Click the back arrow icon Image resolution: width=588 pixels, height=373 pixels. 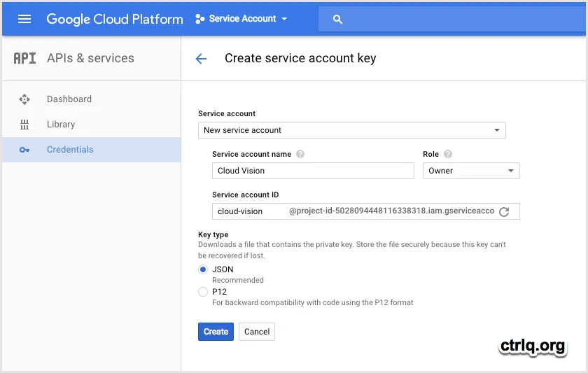coord(201,59)
